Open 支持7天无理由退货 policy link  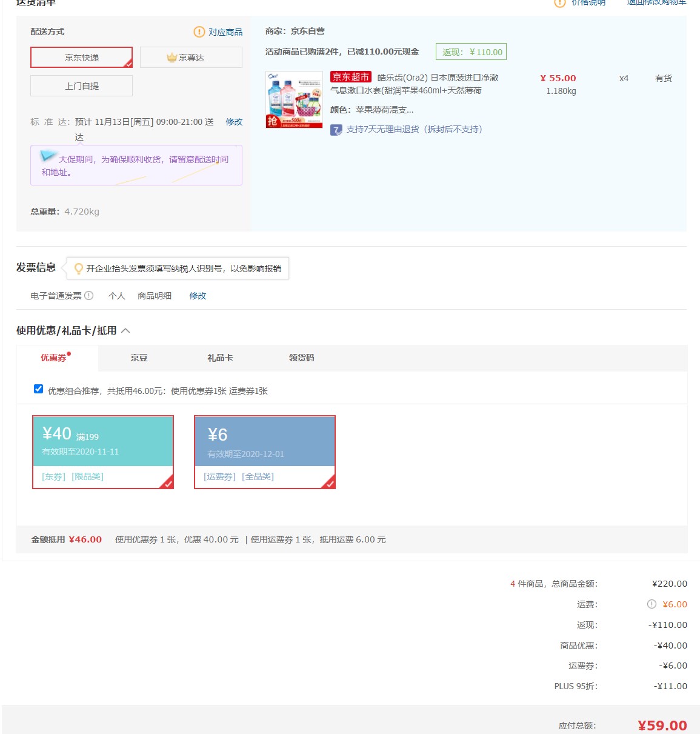tap(414, 129)
